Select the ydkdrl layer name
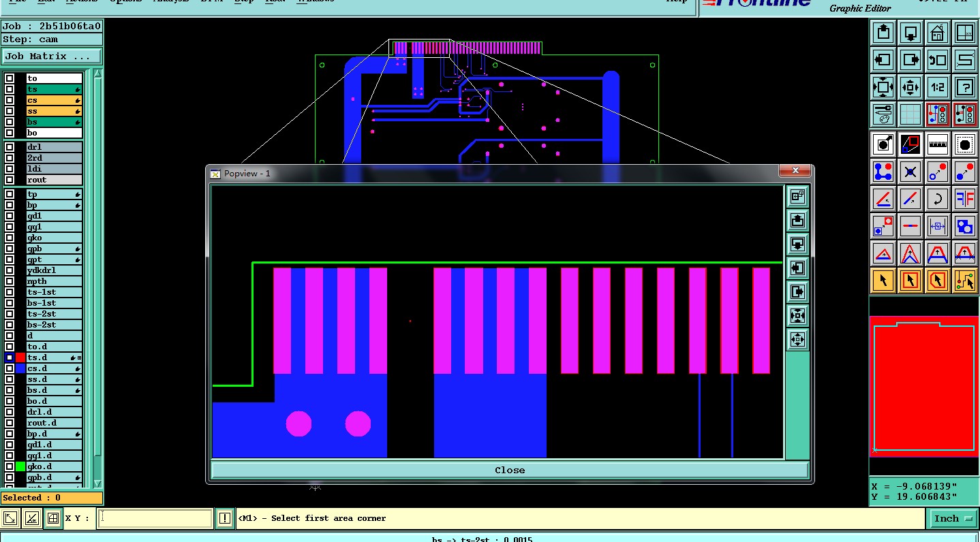980x542 pixels. 54,270
